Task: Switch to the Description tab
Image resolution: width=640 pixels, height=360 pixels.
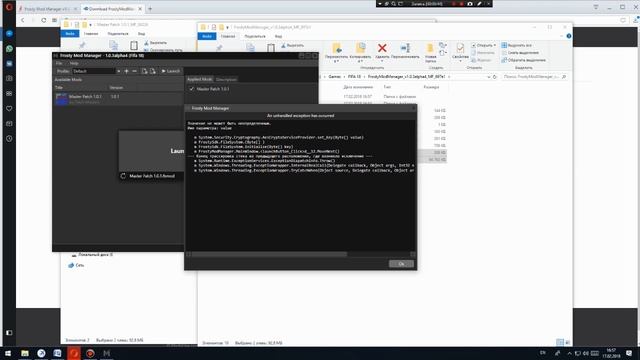Action: [x=226, y=79]
